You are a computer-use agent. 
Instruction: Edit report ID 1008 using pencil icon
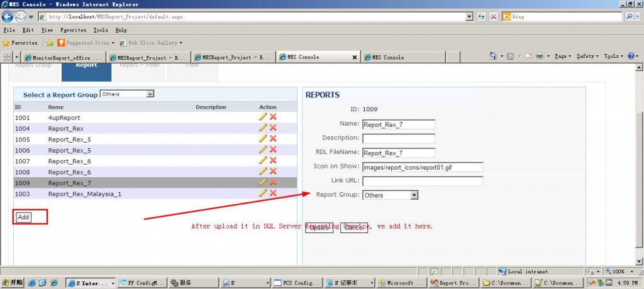pos(264,171)
